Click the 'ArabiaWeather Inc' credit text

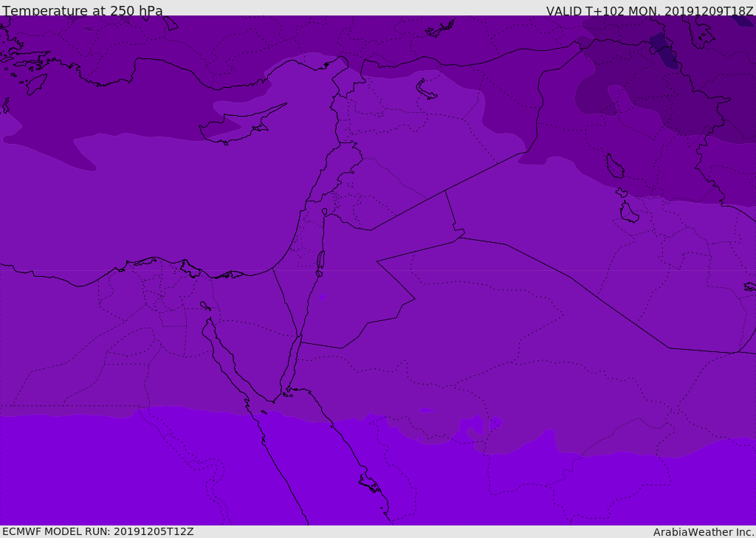703,532
